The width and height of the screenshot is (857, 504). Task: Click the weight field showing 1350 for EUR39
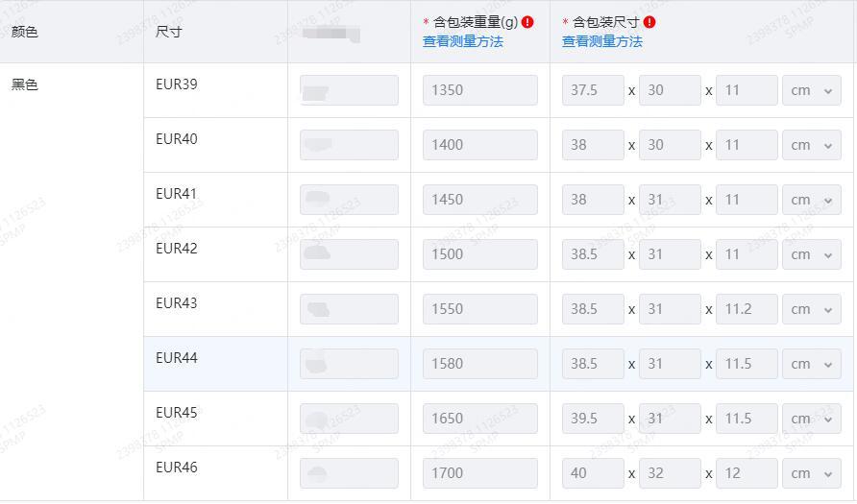tap(479, 90)
